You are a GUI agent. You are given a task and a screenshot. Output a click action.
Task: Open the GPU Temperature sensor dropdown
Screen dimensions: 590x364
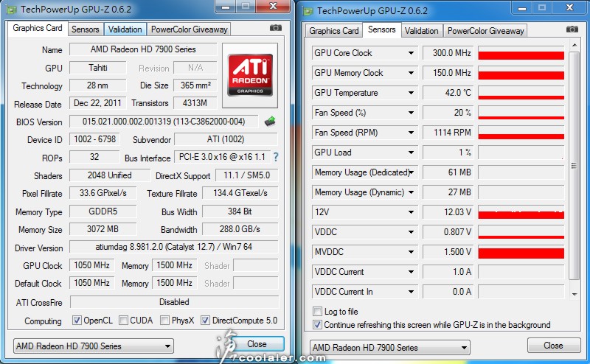coord(411,93)
